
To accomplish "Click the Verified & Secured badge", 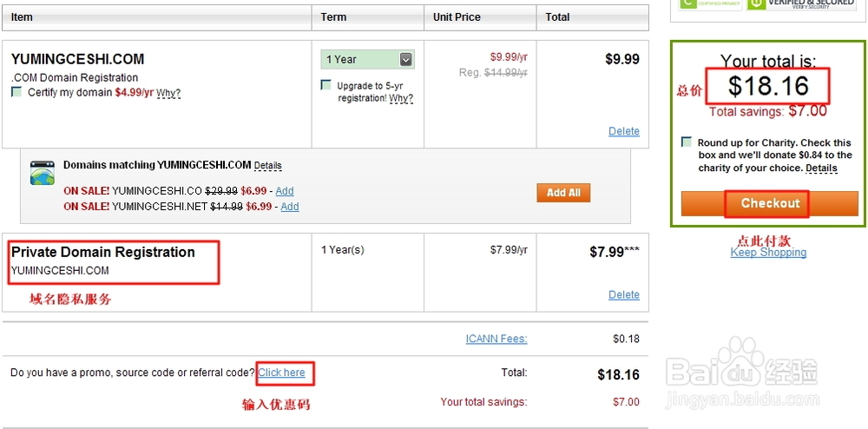I will click(x=800, y=3).
